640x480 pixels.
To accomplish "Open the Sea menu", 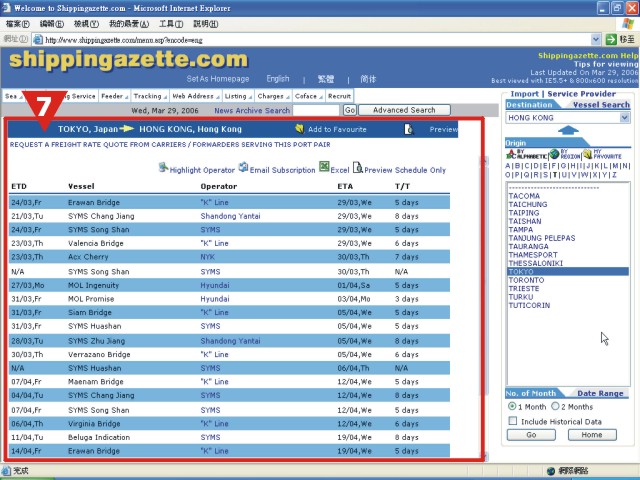I will pos(13,96).
